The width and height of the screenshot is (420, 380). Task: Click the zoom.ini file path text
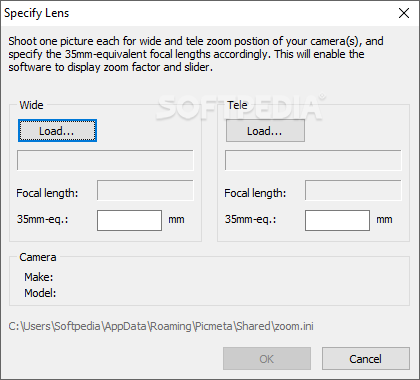click(x=161, y=326)
